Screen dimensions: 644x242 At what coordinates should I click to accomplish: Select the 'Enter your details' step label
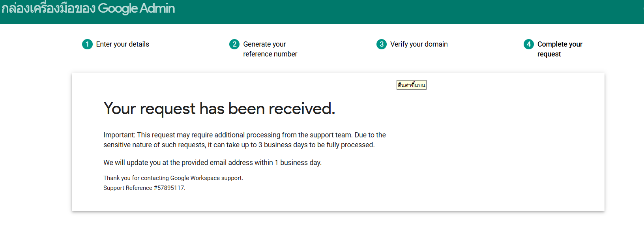[x=123, y=44]
